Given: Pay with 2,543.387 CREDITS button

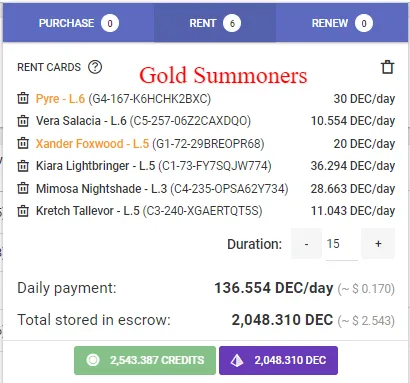Looking at the screenshot, I should click(x=145, y=360).
